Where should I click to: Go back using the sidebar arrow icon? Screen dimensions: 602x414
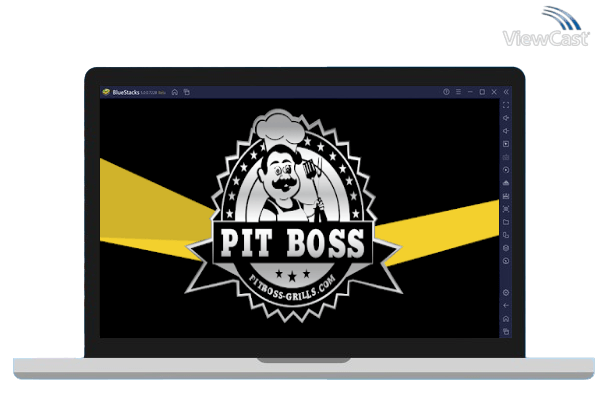pyautogui.click(x=506, y=306)
